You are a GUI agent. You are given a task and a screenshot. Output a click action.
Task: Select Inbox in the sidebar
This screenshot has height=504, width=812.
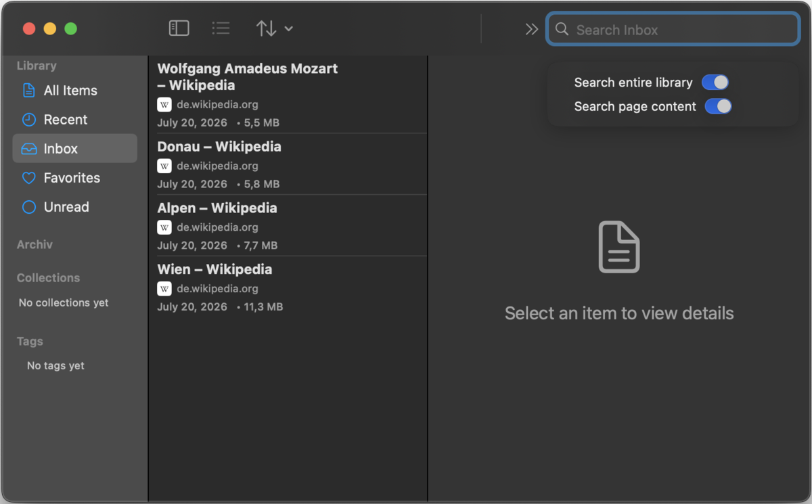point(74,149)
